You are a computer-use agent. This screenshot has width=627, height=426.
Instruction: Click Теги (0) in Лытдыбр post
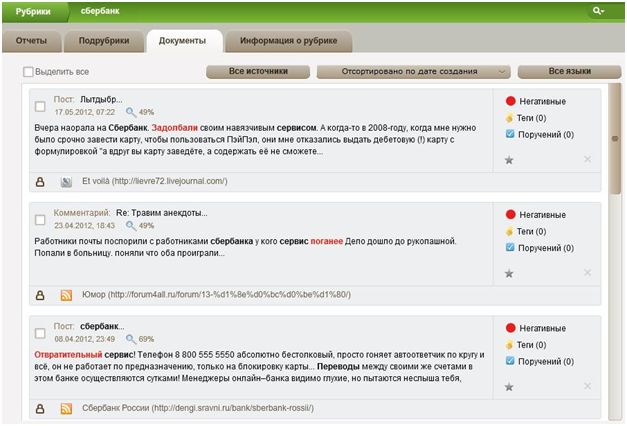(x=531, y=118)
